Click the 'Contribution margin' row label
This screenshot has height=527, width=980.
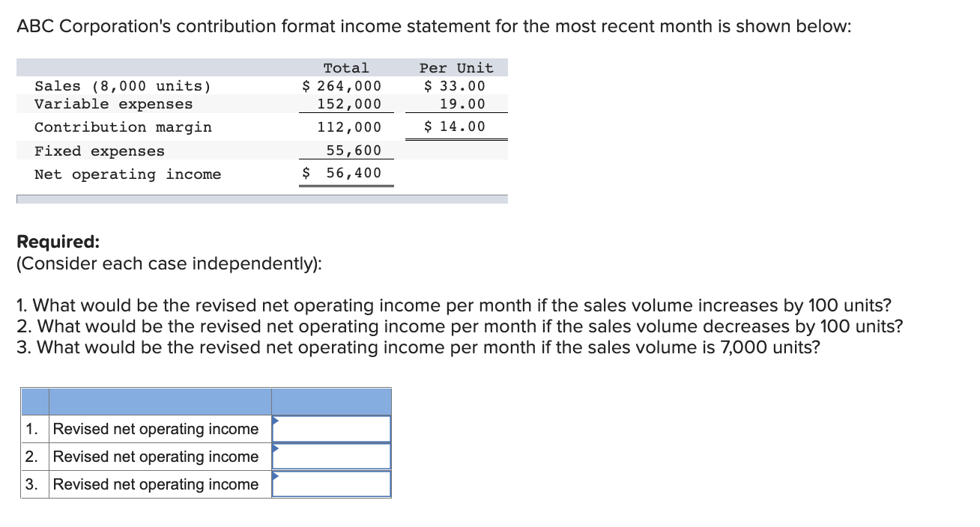coord(123,127)
